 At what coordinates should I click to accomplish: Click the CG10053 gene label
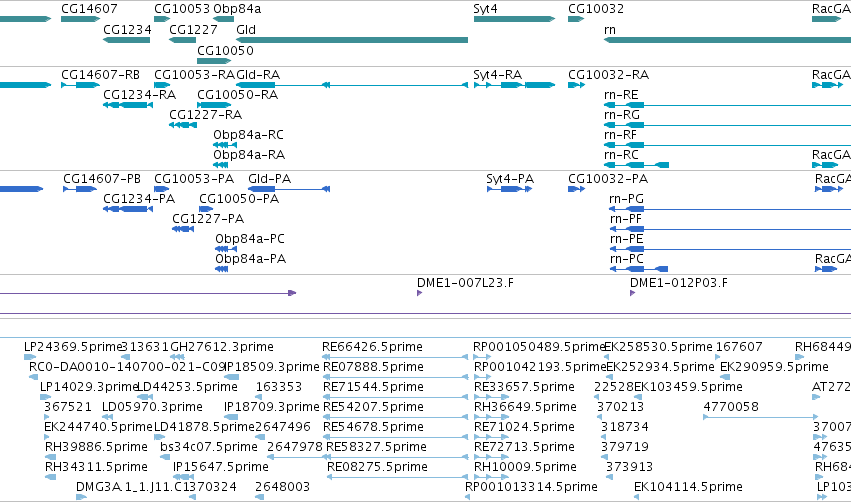click(182, 9)
